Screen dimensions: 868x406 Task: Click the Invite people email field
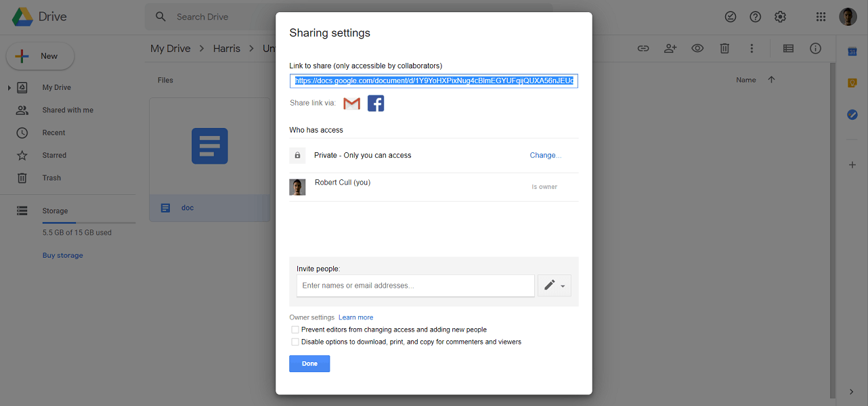click(416, 286)
